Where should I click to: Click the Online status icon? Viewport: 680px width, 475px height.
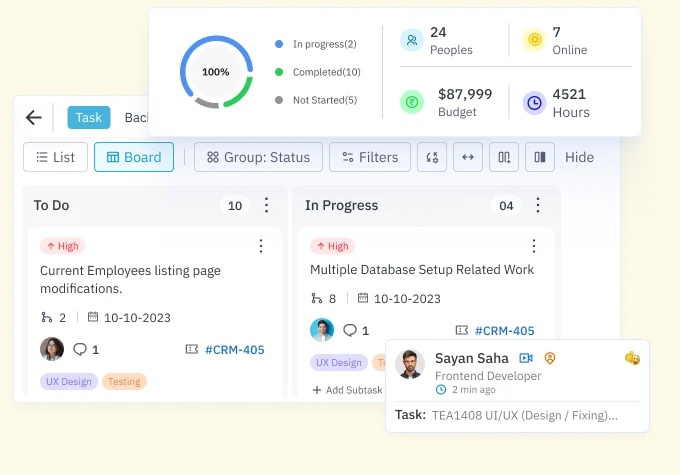pyautogui.click(x=535, y=40)
